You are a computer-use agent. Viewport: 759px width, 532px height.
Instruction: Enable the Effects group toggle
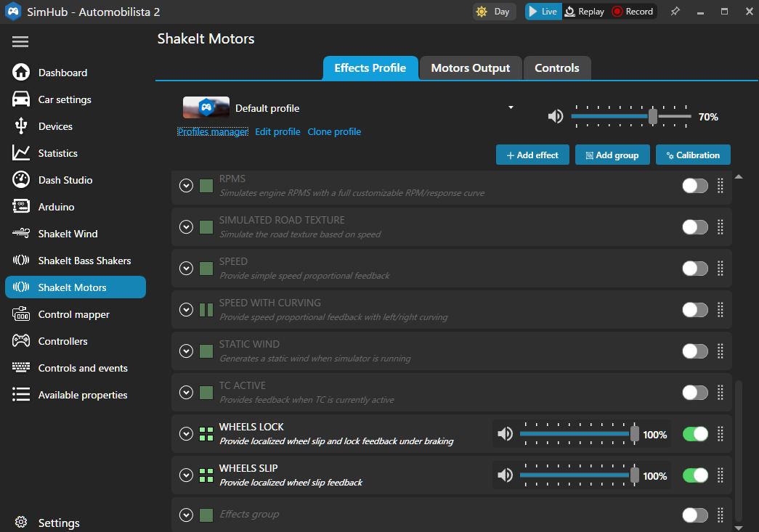695,515
